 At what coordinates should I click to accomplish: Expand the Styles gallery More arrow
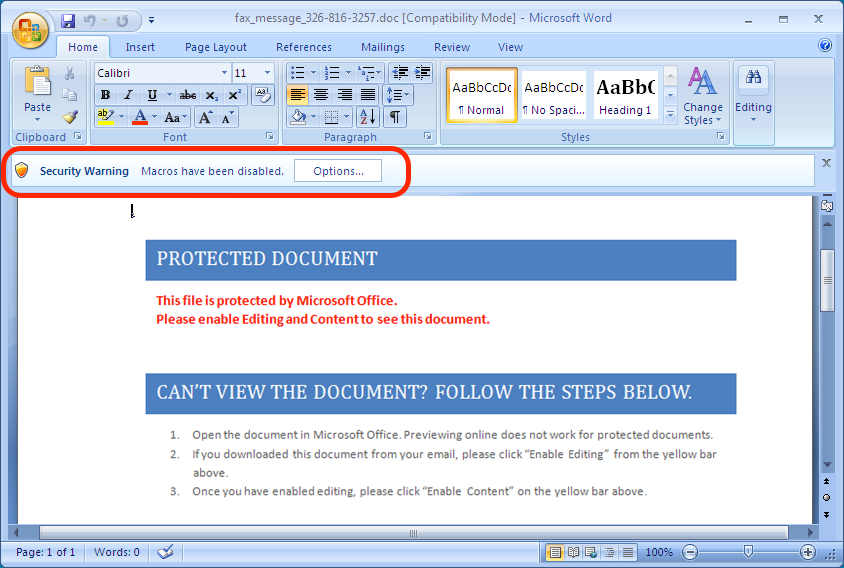(x=670, y=115)
